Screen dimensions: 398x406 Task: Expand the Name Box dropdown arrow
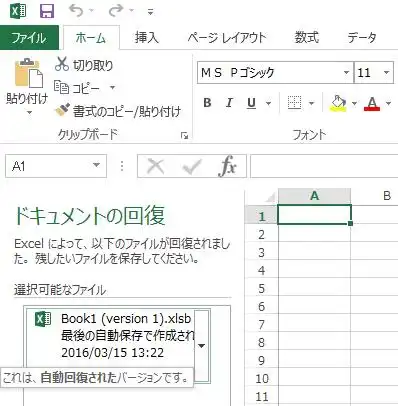[x=96, y=165]
